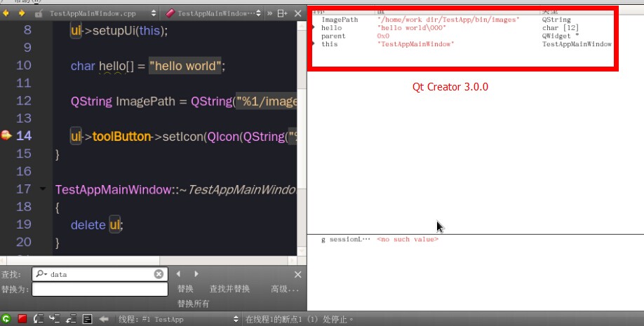The image size is (644, 326).
Task: Click the 替换为 replacement input field
Action: tap(100, 289)
